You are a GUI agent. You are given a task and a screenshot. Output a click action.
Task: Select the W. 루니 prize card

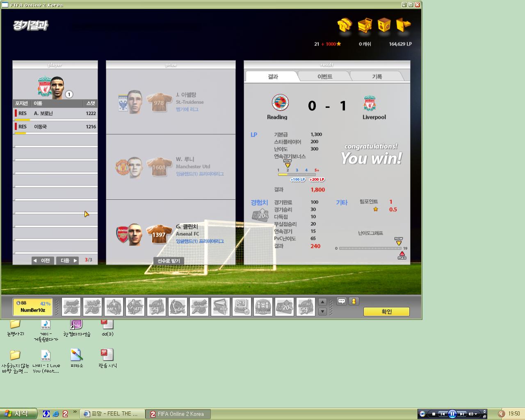click(171, 167)
